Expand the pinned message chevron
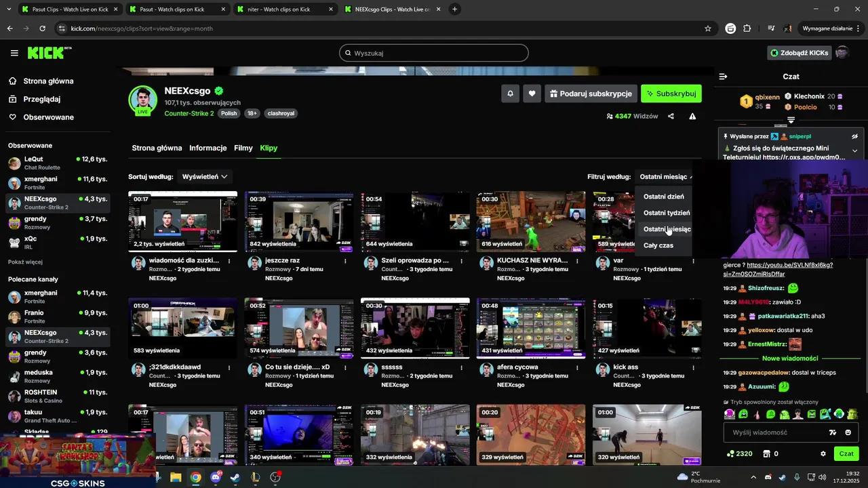The height and width of the screenshot is (488, 868). (x=854, y=151)
